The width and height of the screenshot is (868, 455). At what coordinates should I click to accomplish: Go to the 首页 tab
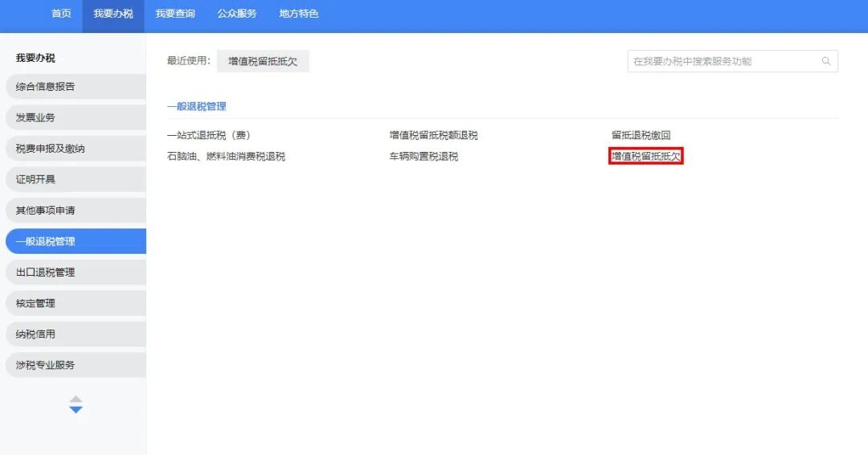click(x=61, y=14)
